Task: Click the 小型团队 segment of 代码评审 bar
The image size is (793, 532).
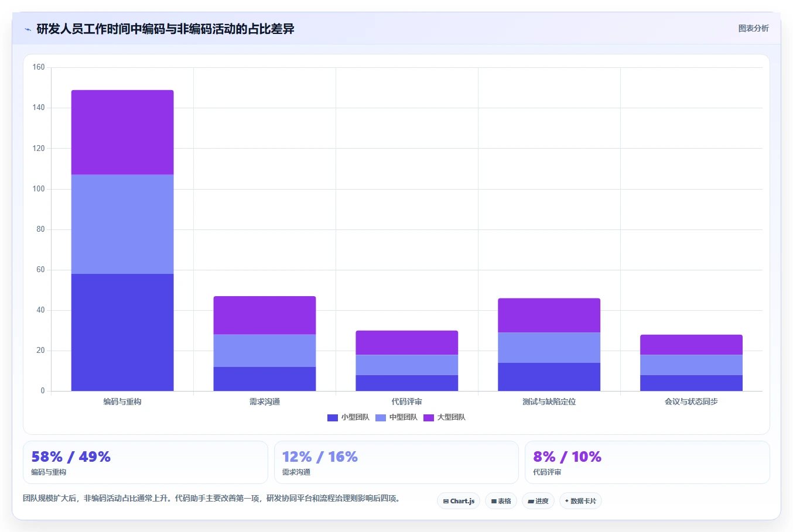Action: (407, 383)
